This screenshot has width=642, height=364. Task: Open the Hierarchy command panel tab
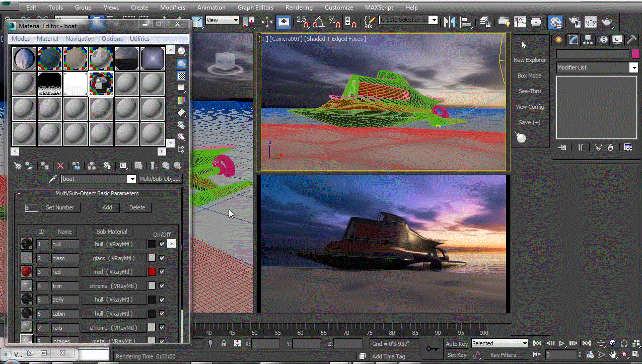click(588, 40)
